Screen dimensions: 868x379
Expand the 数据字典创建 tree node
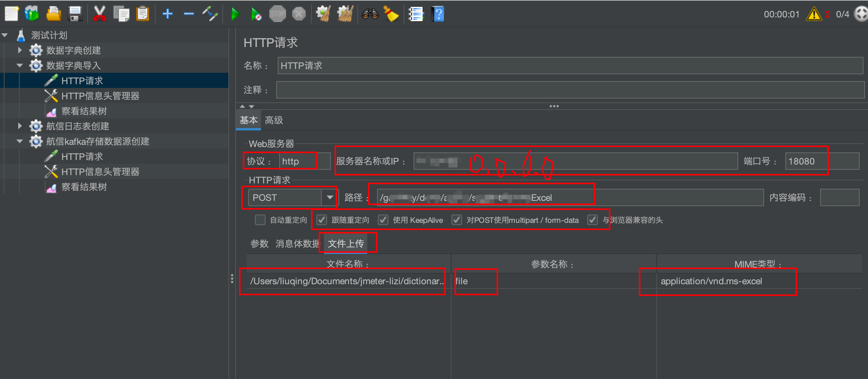19,50
